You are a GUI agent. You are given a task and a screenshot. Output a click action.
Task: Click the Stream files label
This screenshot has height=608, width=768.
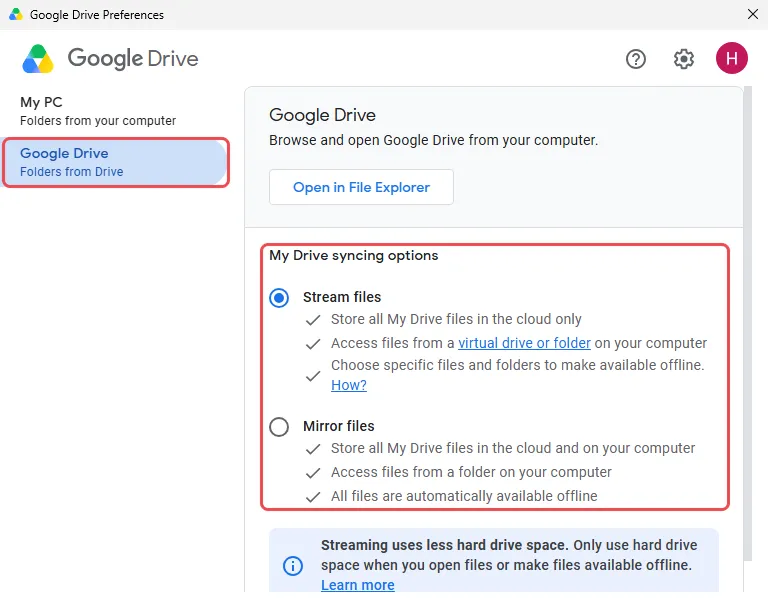click(x=342, y=297)
